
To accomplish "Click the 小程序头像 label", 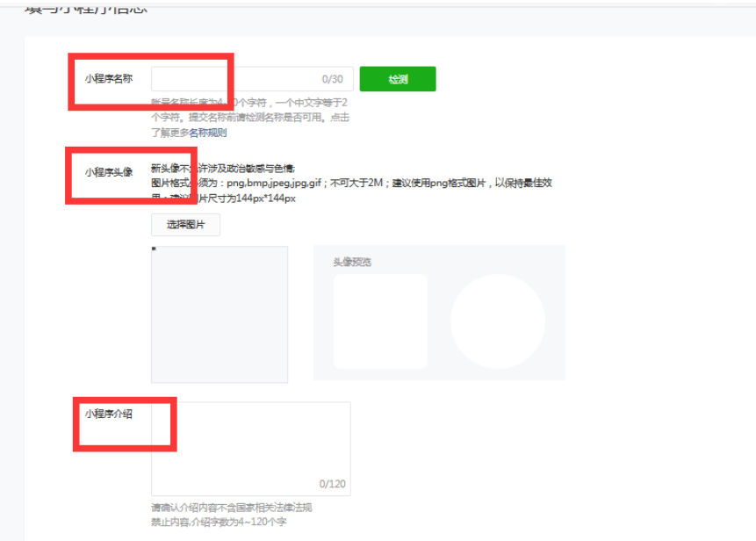I will 109,172.
